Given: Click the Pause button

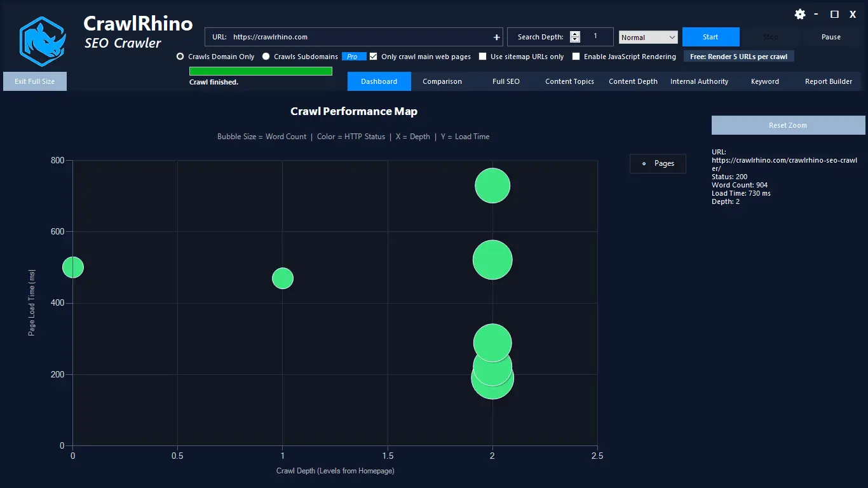Looking at the screenshot, I should pyautogui.click(x=831, y=37).
